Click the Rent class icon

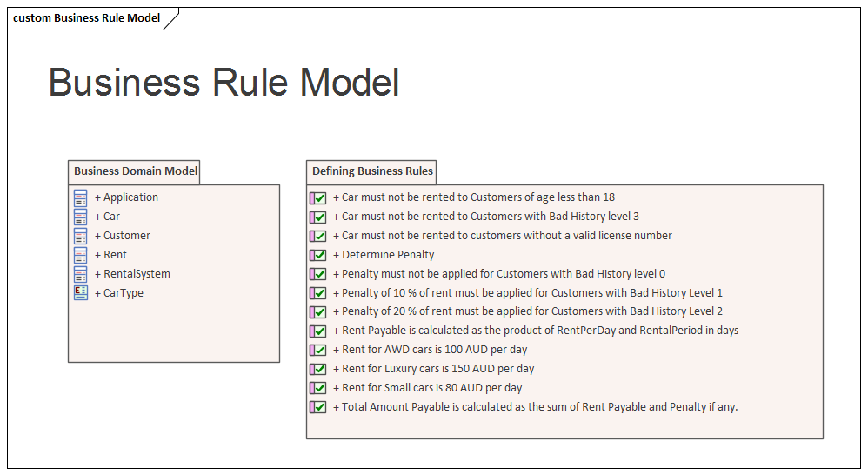pyautogui.click(x=81, y=255)
